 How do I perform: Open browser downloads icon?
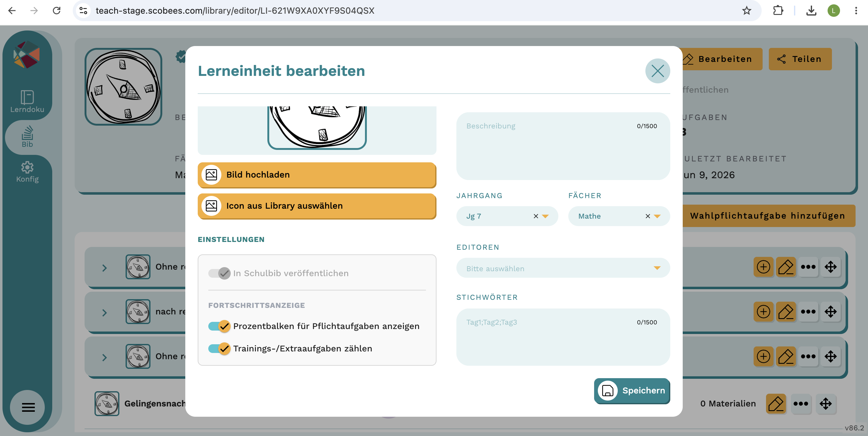click(811, 11)
